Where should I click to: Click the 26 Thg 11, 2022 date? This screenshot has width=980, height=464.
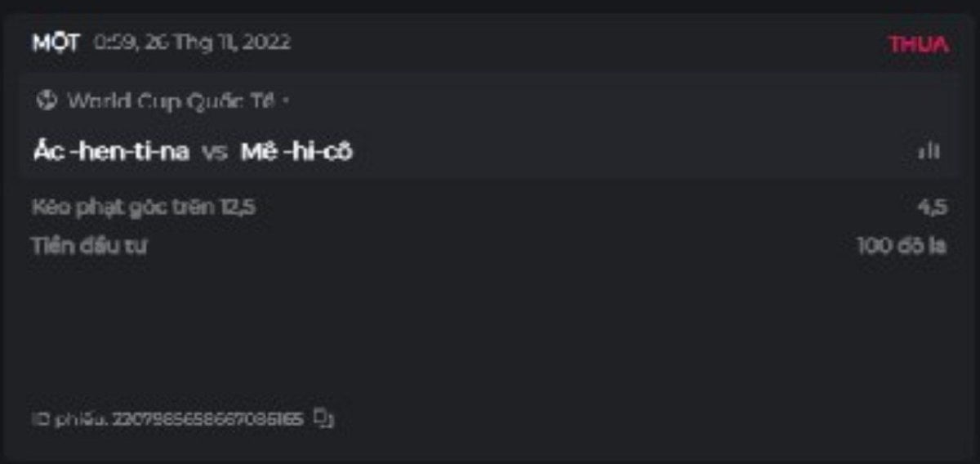click(x=219, y=42)
